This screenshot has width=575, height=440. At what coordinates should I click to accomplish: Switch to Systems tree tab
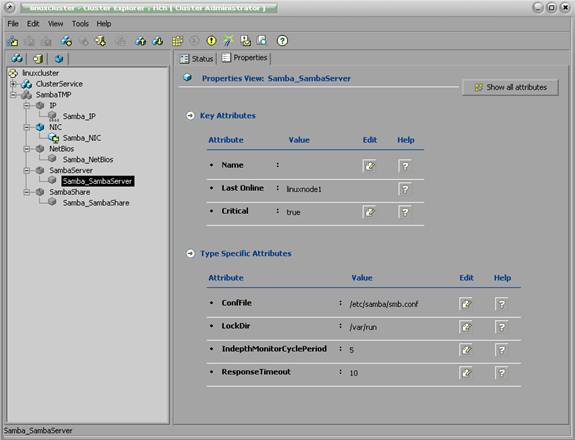point(38,58)
